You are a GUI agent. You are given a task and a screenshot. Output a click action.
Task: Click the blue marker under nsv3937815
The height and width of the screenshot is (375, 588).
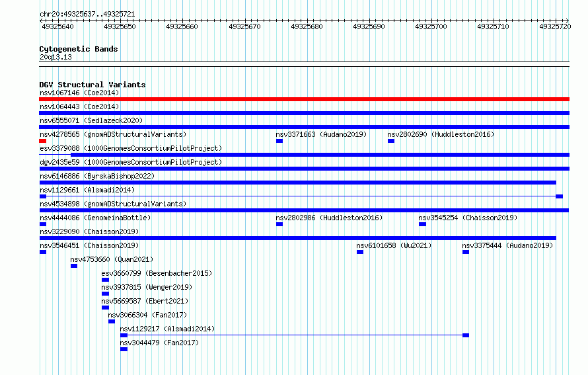click(x=105, y=294)
